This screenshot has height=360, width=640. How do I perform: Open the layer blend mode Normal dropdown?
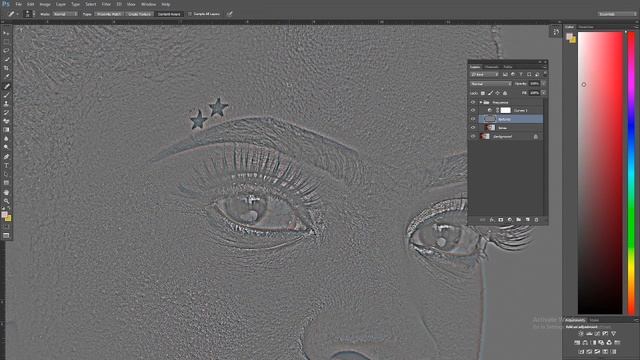click(x=490, y=84)
